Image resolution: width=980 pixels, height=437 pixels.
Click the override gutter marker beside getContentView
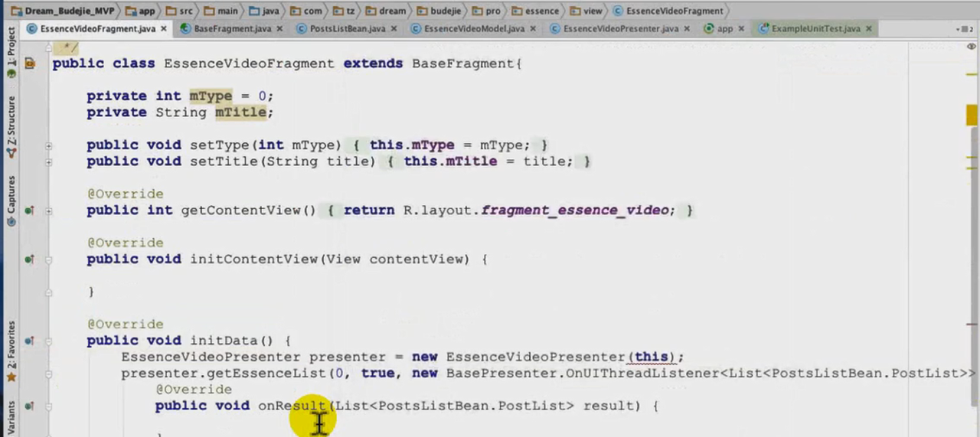tap(29, 210)
